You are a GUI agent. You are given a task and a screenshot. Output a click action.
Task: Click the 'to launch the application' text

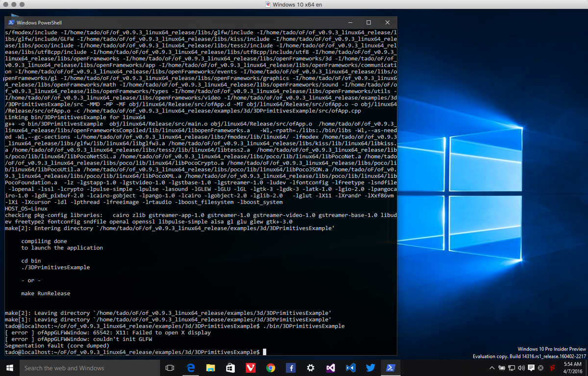(x=62, y=248)
